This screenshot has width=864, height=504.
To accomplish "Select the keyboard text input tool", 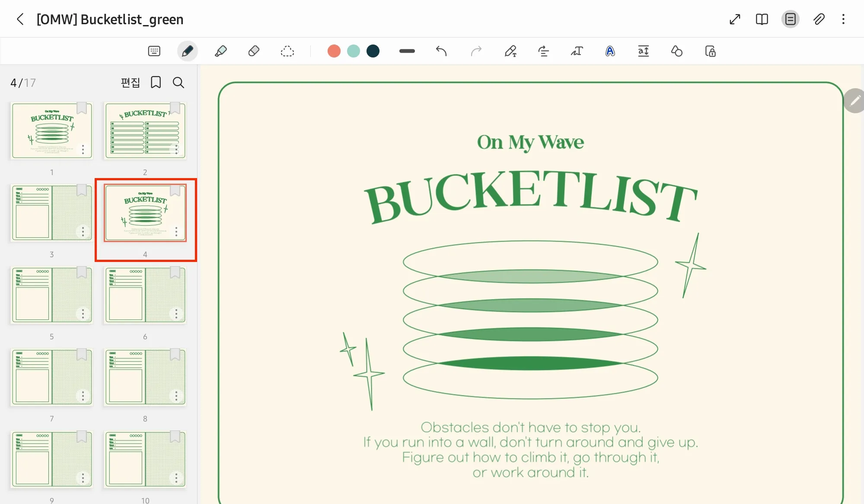I will pos(154,51).
